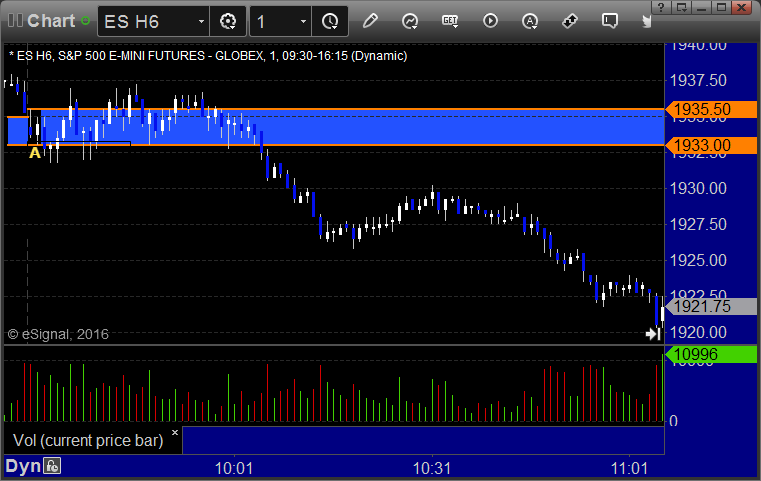Click the trade arrows diamond icon
Image resolution: width=761 pixels, height=481 pixels.
pos(570,21)
